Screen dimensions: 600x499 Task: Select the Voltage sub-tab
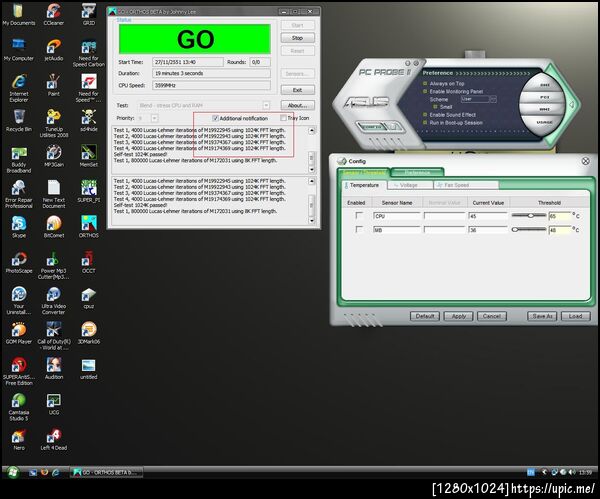tap(410, 185)
